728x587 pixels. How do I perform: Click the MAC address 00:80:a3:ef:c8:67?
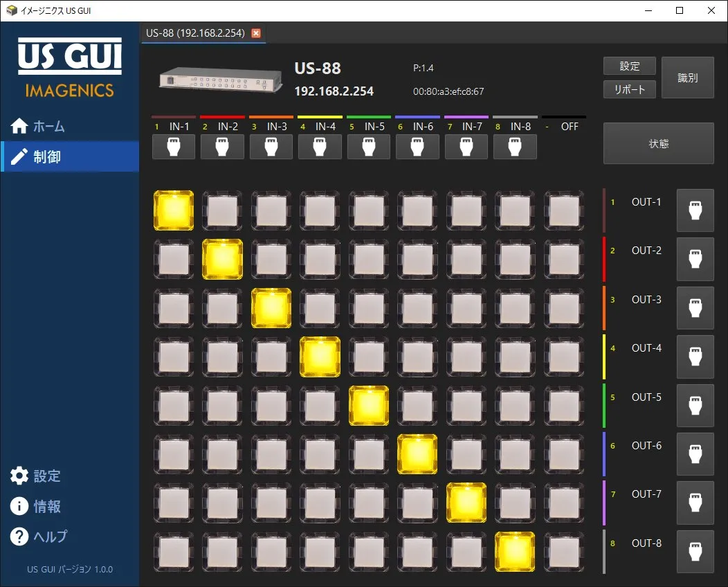448,91
